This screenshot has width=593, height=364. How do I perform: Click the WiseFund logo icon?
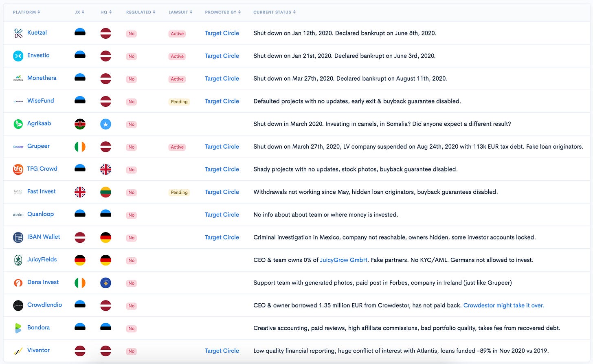tap(18, 101)
